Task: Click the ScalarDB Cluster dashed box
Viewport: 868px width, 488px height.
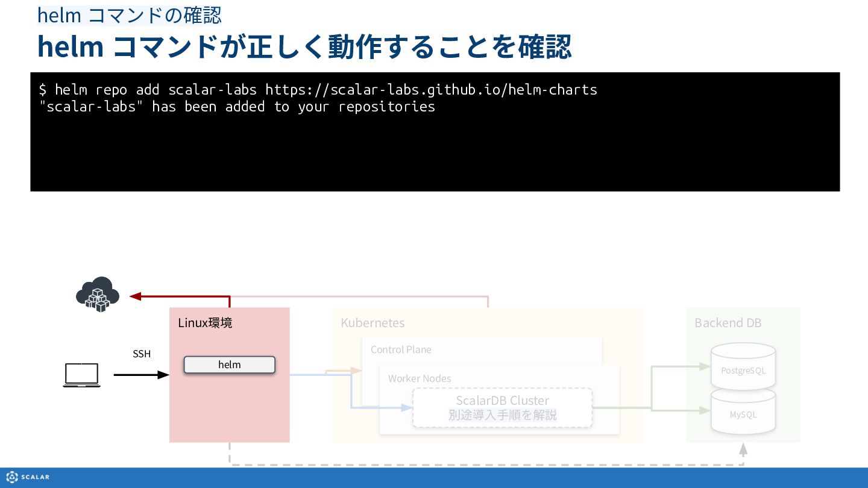Action: tap(502, 408)
